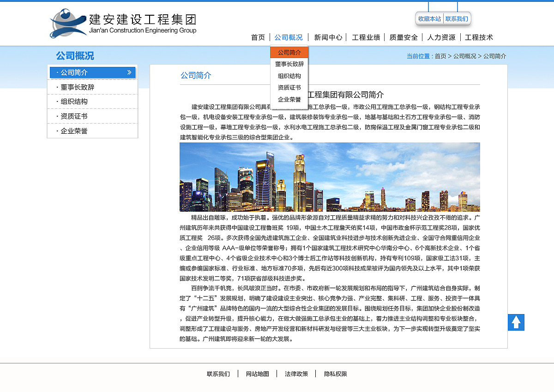Click the double-arrow on 公司简介 sidebar item

click(x=130, y=72)
